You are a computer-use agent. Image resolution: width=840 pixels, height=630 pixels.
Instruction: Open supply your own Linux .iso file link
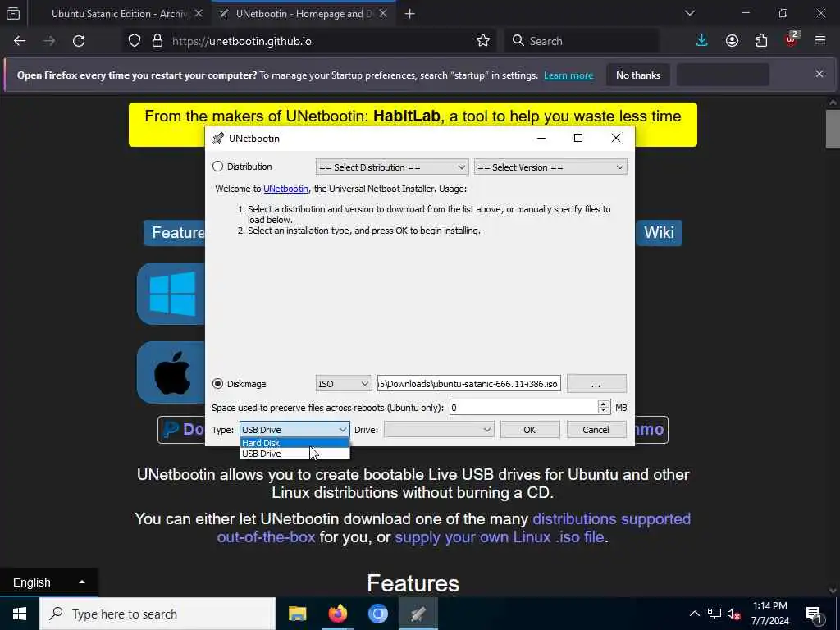point(500,536)
